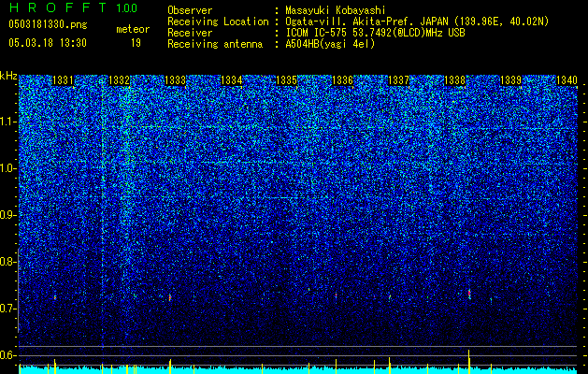Image resolution: width=588 pixels, height=374 pixels.
Task: Click the 1333 time marker
Action: (175, 80)
